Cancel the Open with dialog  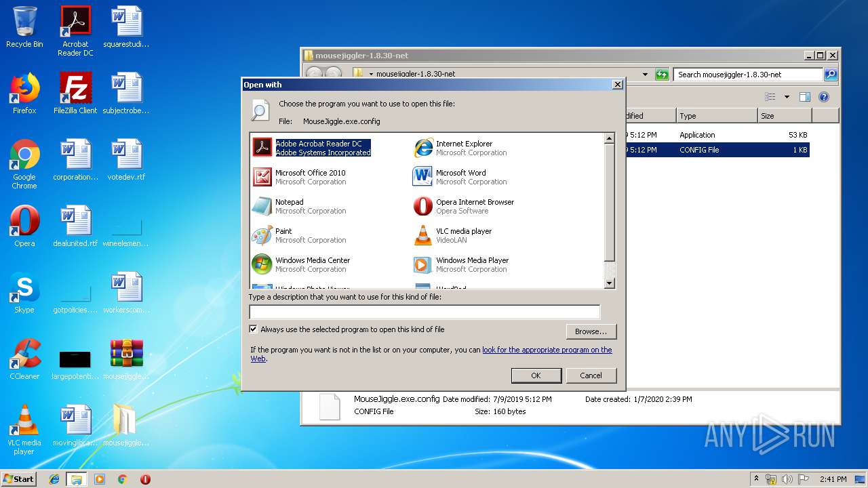(x=591, y=375)
